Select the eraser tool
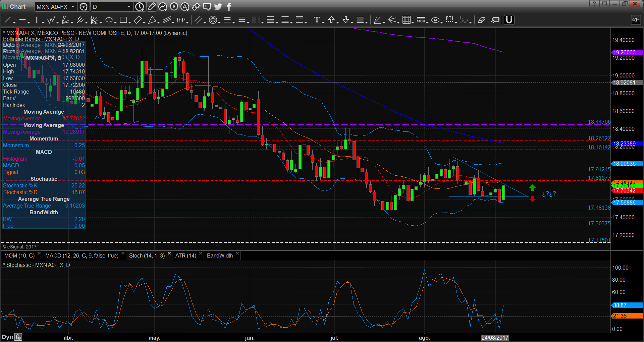Screen dimensions: 644x342 482,20
